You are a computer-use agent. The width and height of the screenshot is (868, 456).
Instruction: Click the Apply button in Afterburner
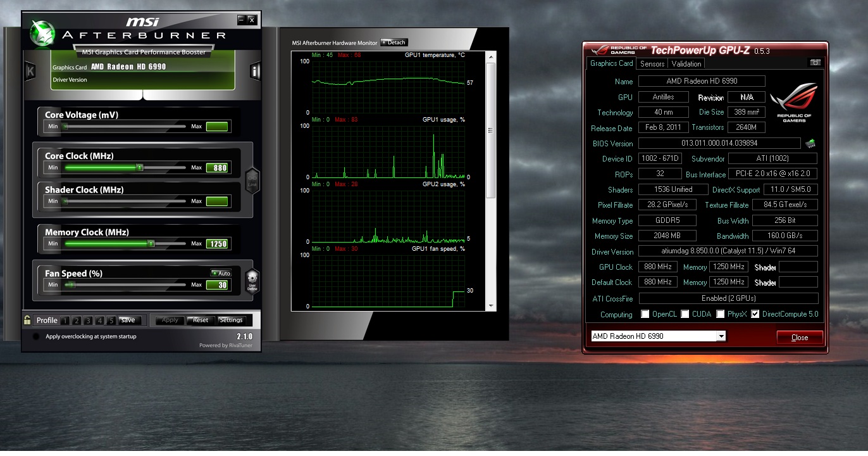(170, 320)
